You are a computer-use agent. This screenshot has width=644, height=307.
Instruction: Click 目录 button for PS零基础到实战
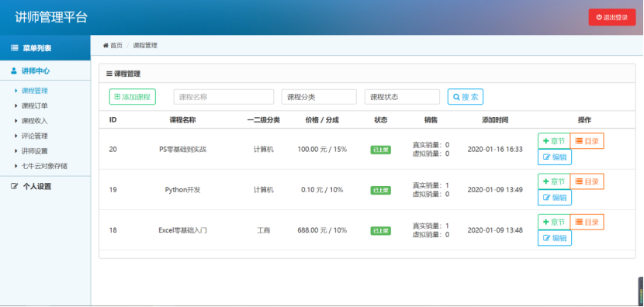pyautogui.click(x=587, y=141)
